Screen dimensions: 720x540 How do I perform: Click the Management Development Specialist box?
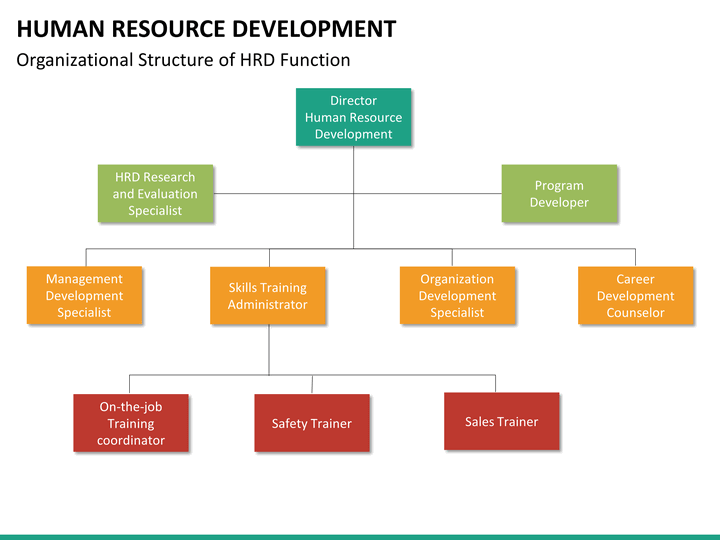pos(84,295)
